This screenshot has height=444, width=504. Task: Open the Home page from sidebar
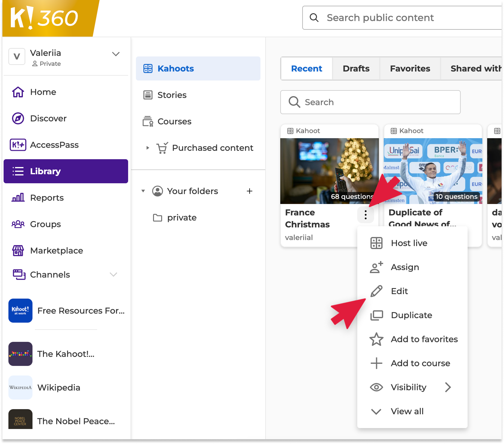tap(43, 92)
